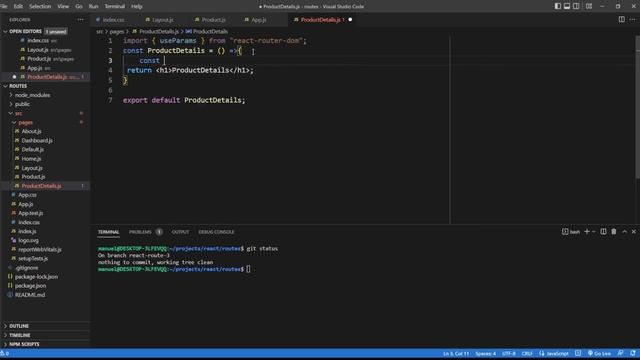This screenshot has height=360, width=640.
Task: Open errors and warnings status indicator
Action: point(5,353)
